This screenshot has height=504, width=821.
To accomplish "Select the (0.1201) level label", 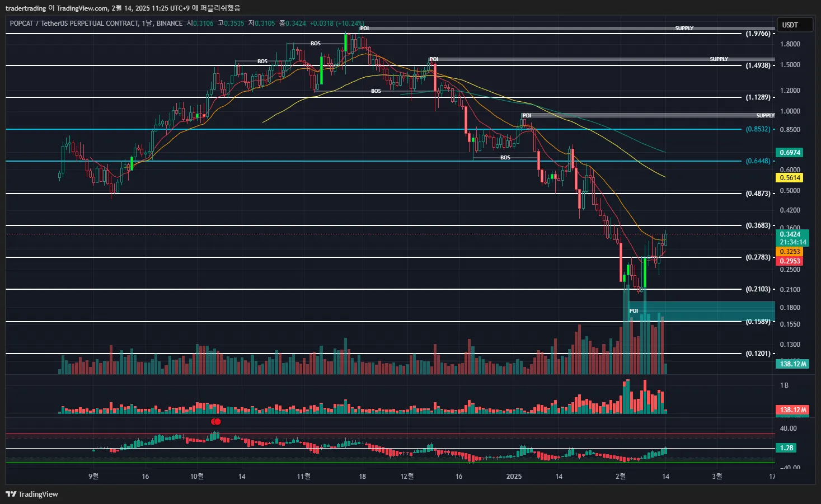I will [758, 354].
